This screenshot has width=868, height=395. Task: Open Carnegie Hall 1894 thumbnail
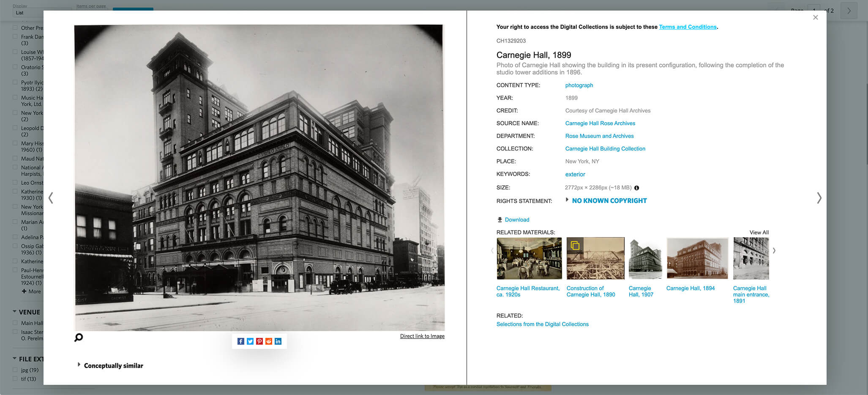click(697, 258)
